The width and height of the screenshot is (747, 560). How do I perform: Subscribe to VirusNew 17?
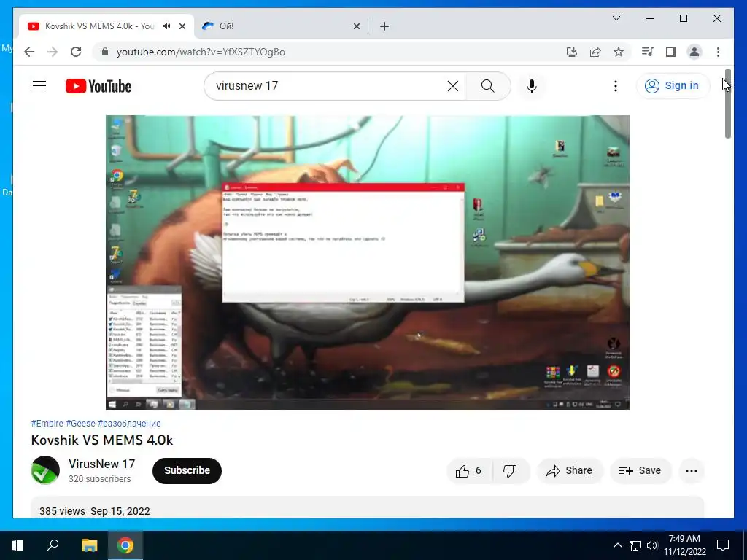pyautogui.click(x=187, y=470)
